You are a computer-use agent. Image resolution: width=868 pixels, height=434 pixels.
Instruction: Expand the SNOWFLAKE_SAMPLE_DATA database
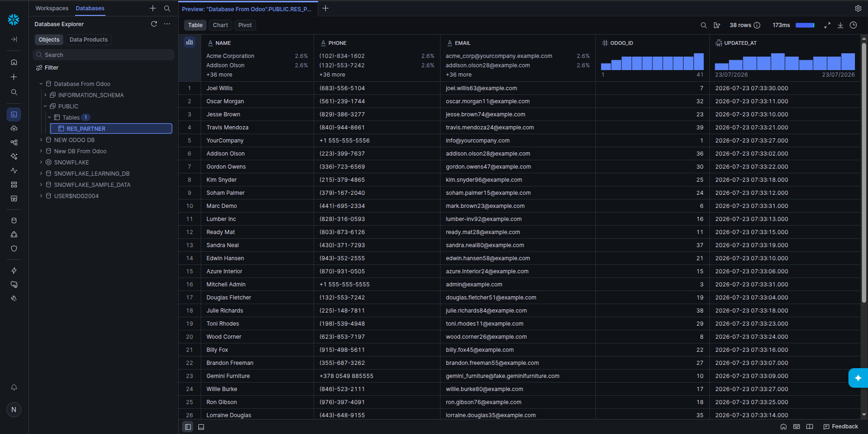(x=41, y=185)
